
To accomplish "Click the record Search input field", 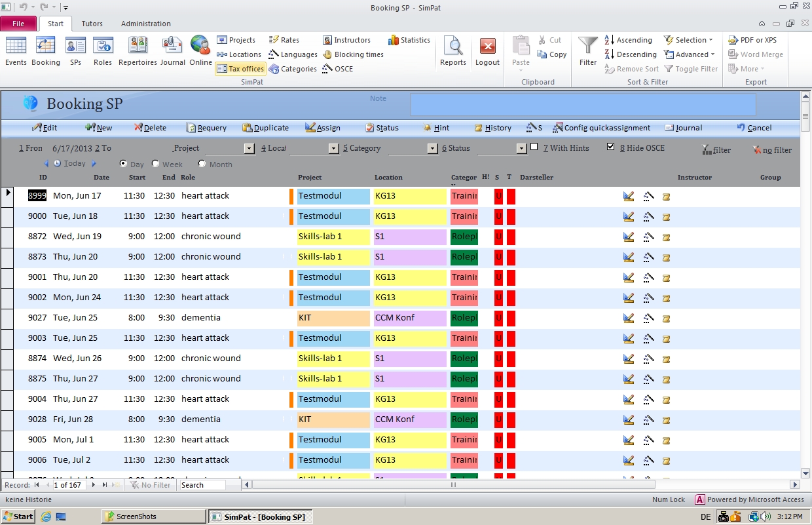I will (202, 485).
